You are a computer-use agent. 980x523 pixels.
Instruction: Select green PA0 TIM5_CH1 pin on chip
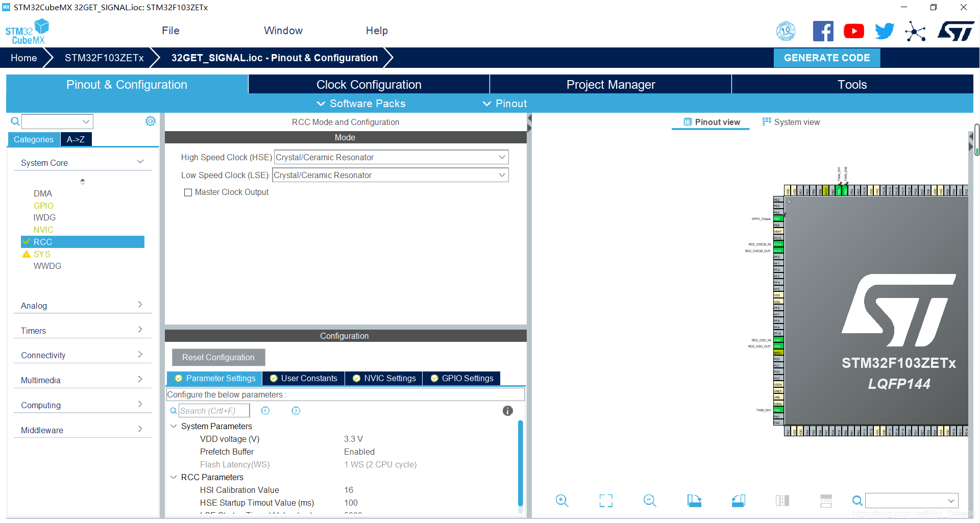(x=778, y=410)
